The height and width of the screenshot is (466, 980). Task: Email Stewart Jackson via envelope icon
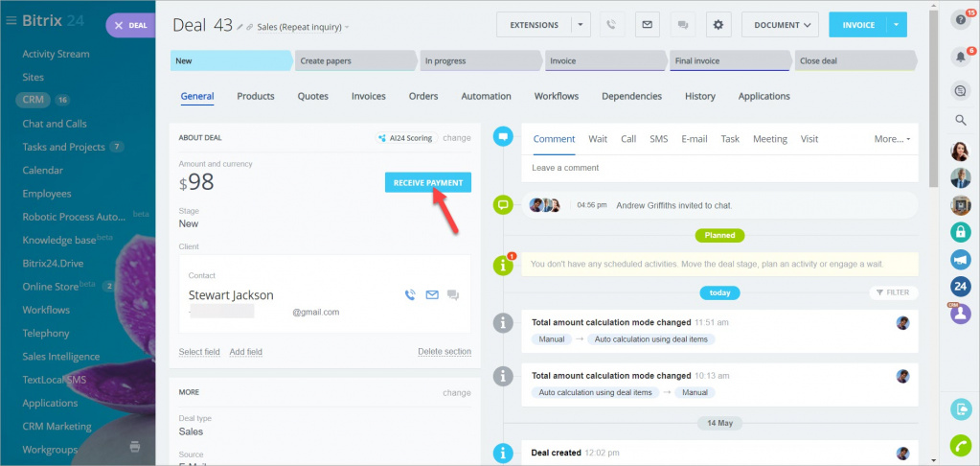point(432,294)
